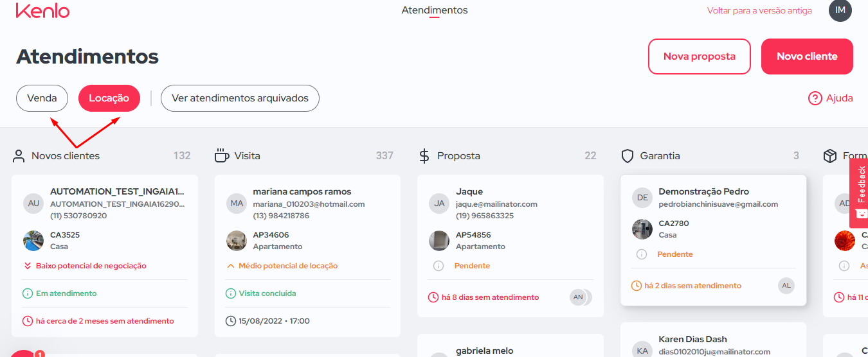This screenshot has height=357, width=868.
Task: Click the clock icon beside há cerca de 2 meses
Action: click(x=28, y=321)
